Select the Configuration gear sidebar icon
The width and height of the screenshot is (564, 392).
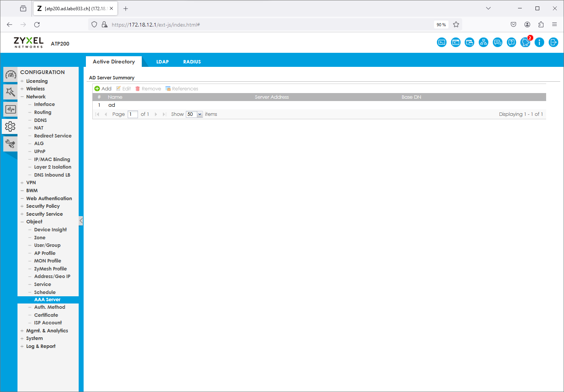coord(10,126)
